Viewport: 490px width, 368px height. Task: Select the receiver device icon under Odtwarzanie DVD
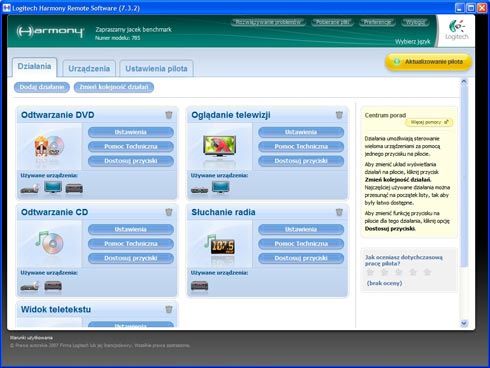74,189
